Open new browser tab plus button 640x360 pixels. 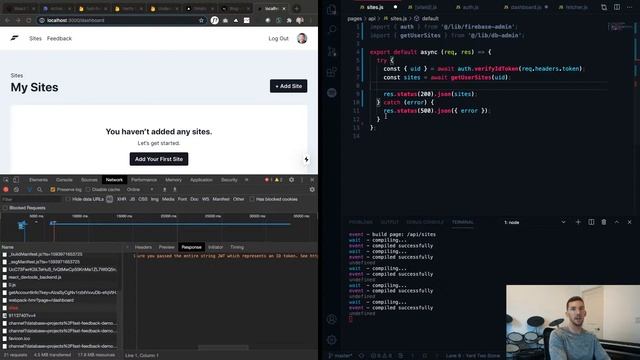[x=297, y=8]
